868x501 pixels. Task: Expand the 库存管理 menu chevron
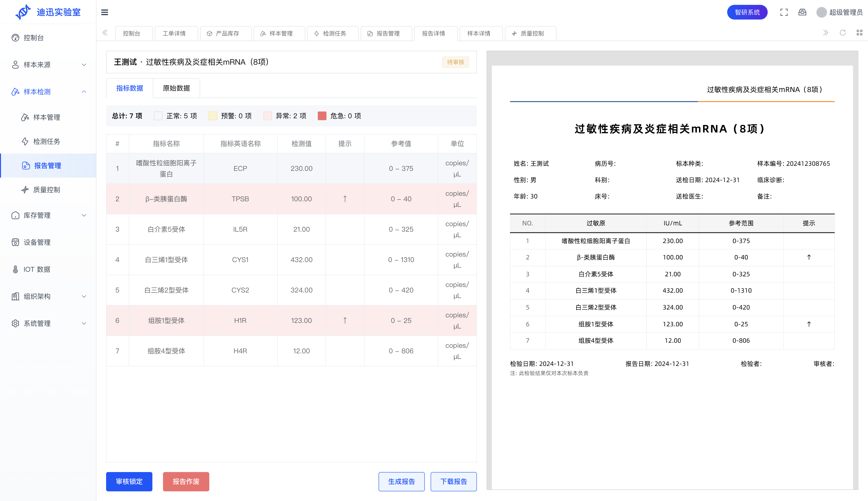tap(84, 216)
